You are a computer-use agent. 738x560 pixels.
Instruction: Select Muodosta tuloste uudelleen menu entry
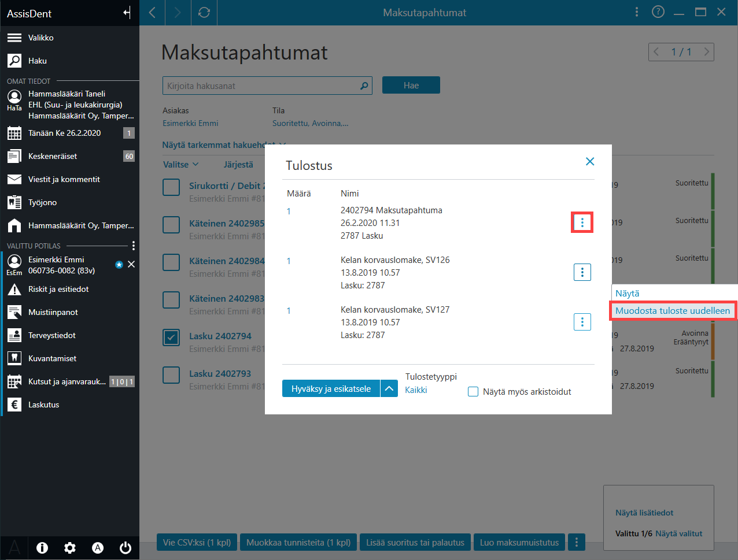(x=673, y=310)
